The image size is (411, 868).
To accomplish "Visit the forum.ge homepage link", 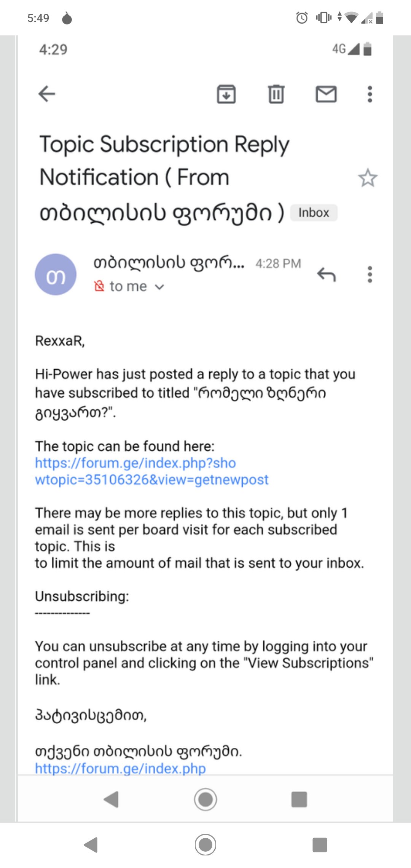I will pos(119,768).
